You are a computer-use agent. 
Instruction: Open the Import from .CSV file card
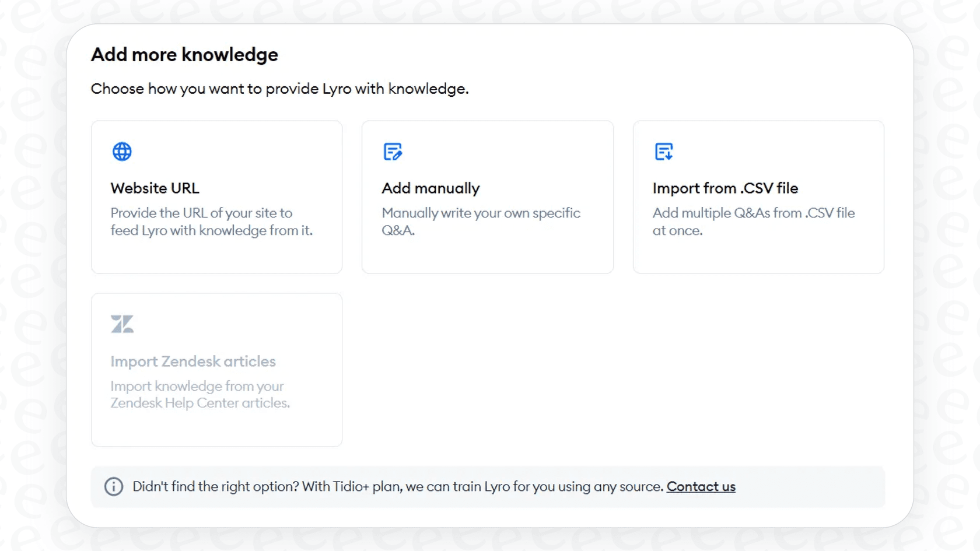758,197
